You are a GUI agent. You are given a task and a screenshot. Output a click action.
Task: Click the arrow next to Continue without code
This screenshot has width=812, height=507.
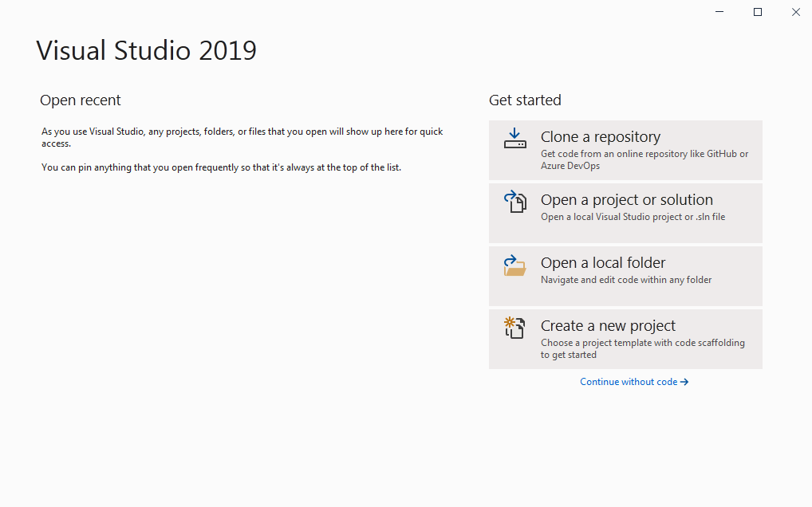pos(684,382)
